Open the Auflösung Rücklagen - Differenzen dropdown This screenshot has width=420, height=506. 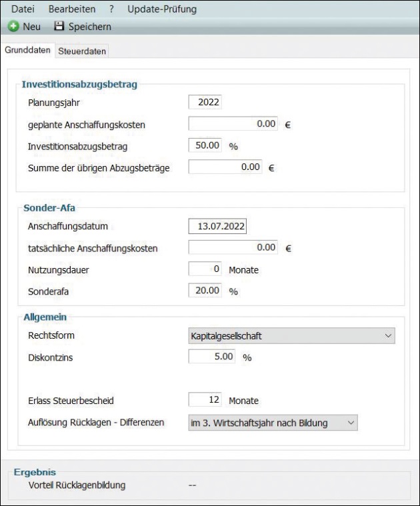pos(273,422)
